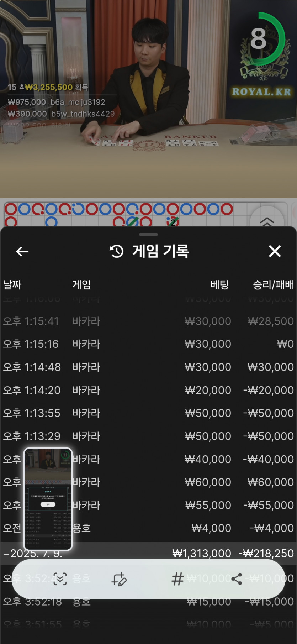Select 용호 in the ₩4,000 row

coord(81,528)
